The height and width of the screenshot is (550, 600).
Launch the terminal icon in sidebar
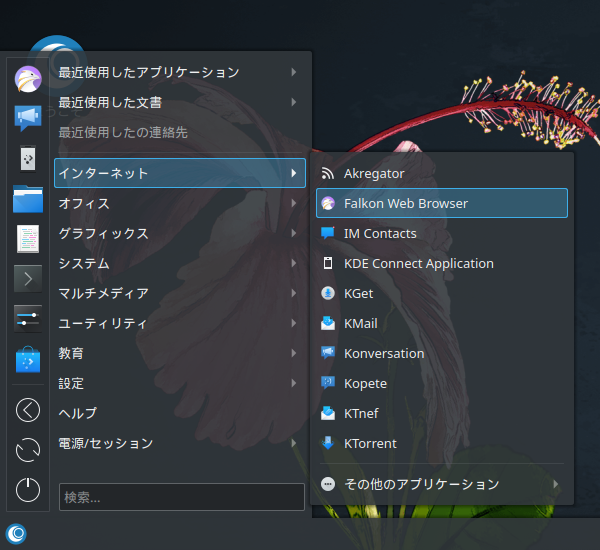[28, 279]
